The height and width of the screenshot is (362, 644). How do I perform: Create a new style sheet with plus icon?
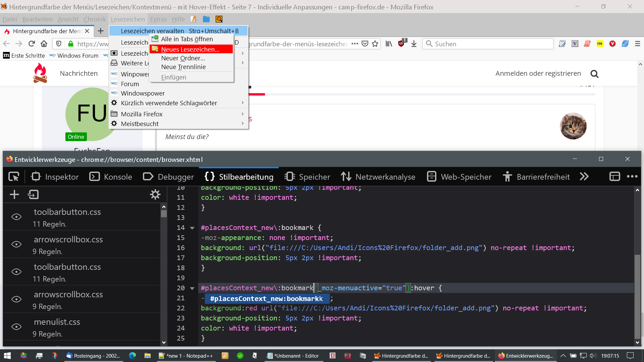click(14, 194)
